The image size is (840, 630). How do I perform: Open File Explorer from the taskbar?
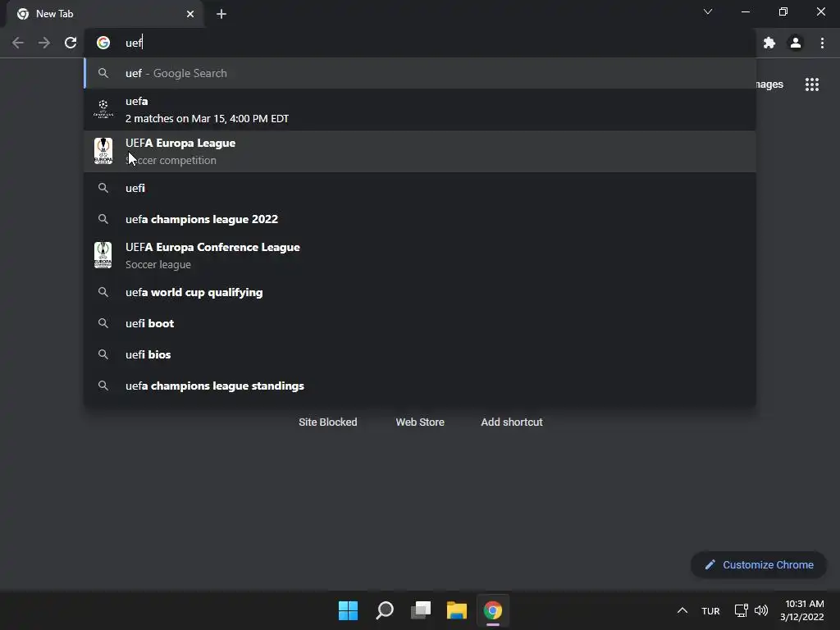pos(457,610)
